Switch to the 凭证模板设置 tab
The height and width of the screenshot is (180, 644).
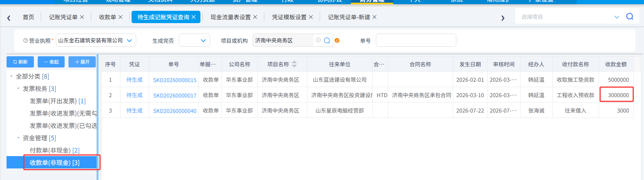[289, 17]
